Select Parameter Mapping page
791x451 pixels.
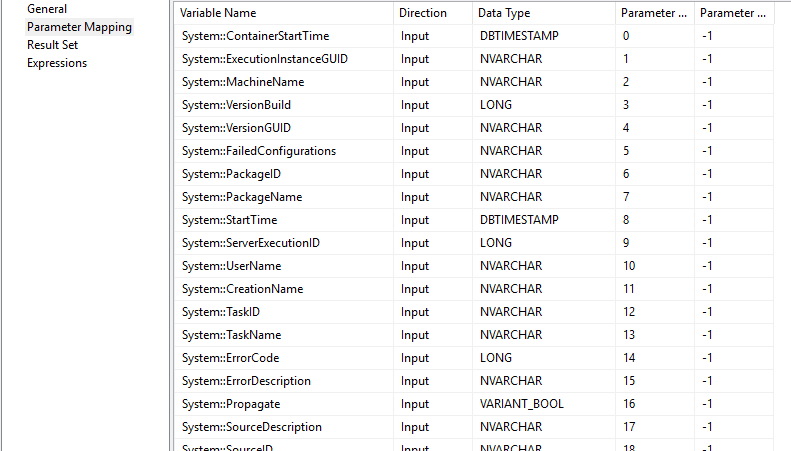pyautogui.click(x=79, y=27)
